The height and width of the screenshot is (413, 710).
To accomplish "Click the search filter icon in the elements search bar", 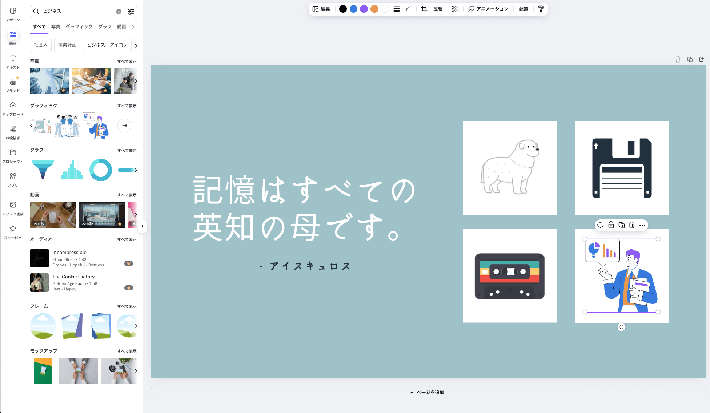I will (x=131, y=11).
